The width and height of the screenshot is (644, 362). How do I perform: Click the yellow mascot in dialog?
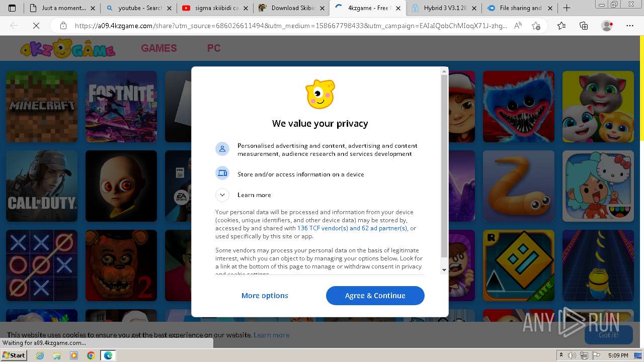click(x=320, y=94)
